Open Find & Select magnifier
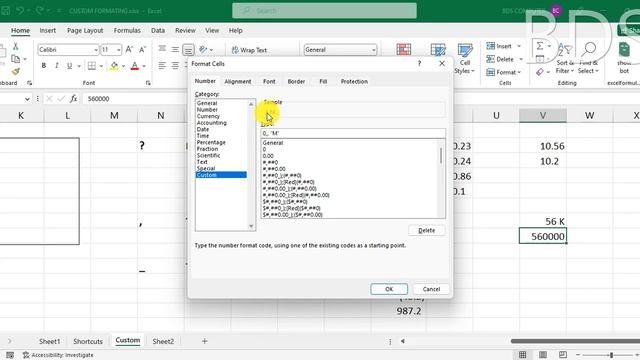The image size is (640, 360). click(x=588, y=59)
